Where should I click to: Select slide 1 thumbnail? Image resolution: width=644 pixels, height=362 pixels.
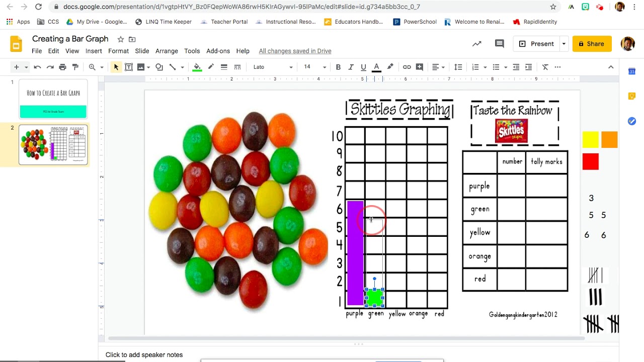click(x=53, y=99)
